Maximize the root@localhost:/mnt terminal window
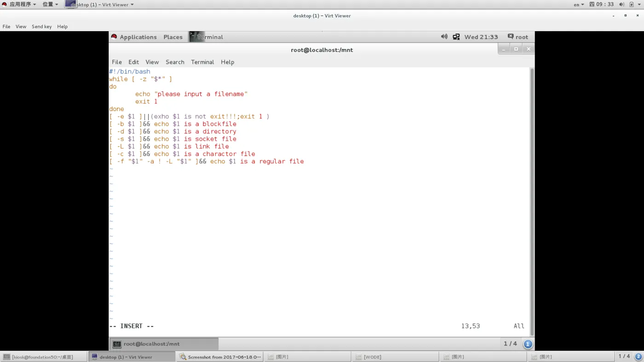 pos(516,49)
